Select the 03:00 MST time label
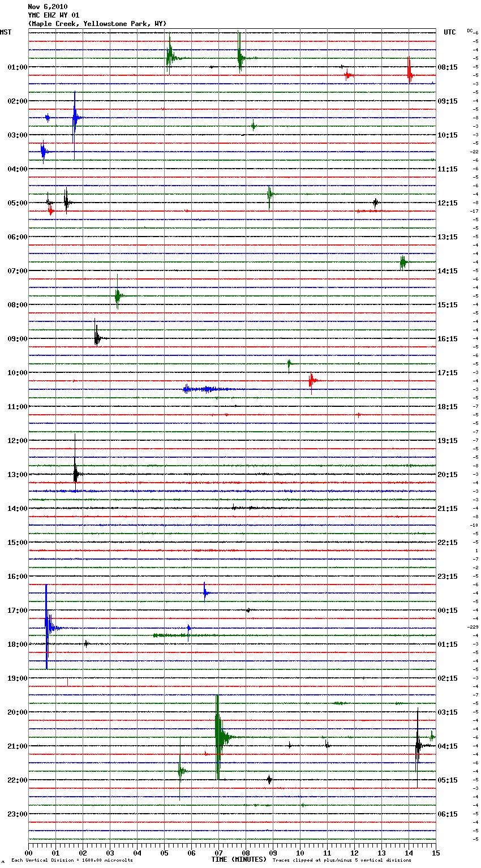Viewport: 481px width, 868px height. point(18,135)
